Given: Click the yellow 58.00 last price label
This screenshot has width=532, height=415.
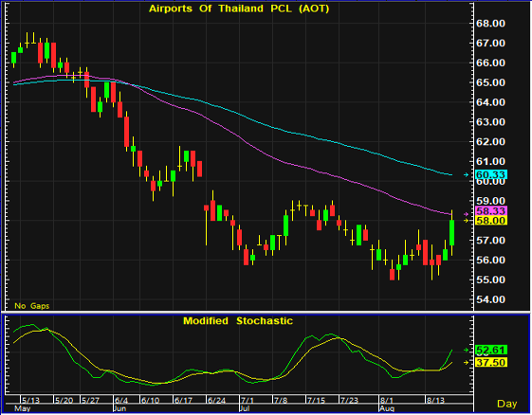Looking at the screenshot, I should (x=491, y=221).
